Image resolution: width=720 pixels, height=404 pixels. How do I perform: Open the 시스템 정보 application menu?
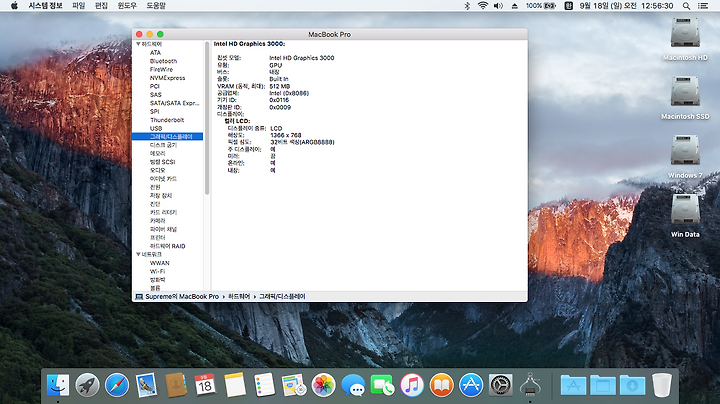click(x=45, y=6)
